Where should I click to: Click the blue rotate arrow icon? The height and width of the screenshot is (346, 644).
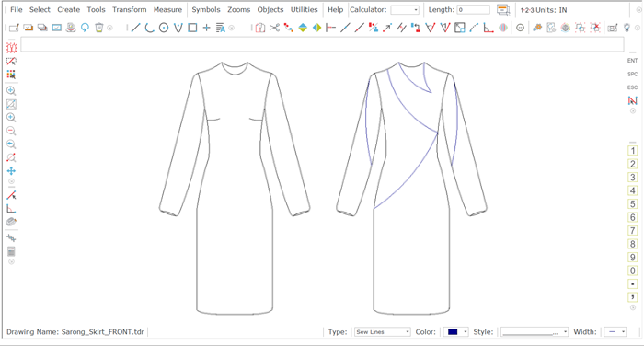tap(85, 28)
